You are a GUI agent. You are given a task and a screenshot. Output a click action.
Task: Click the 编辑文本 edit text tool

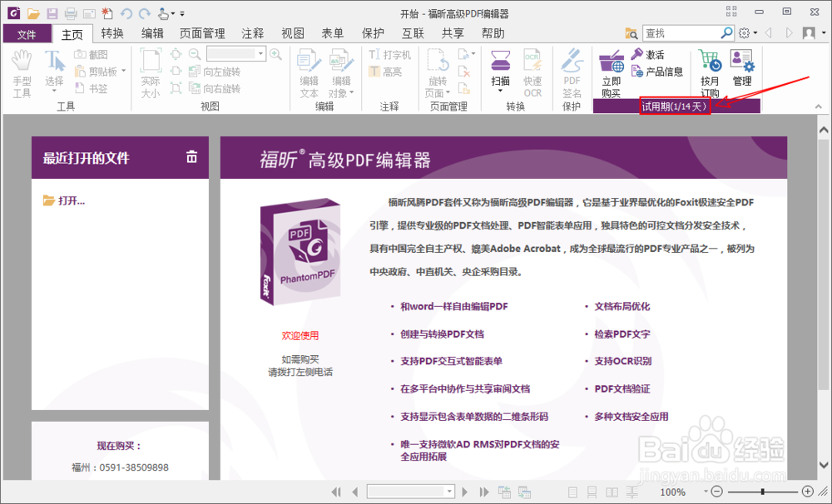click(x=310, y=73)
